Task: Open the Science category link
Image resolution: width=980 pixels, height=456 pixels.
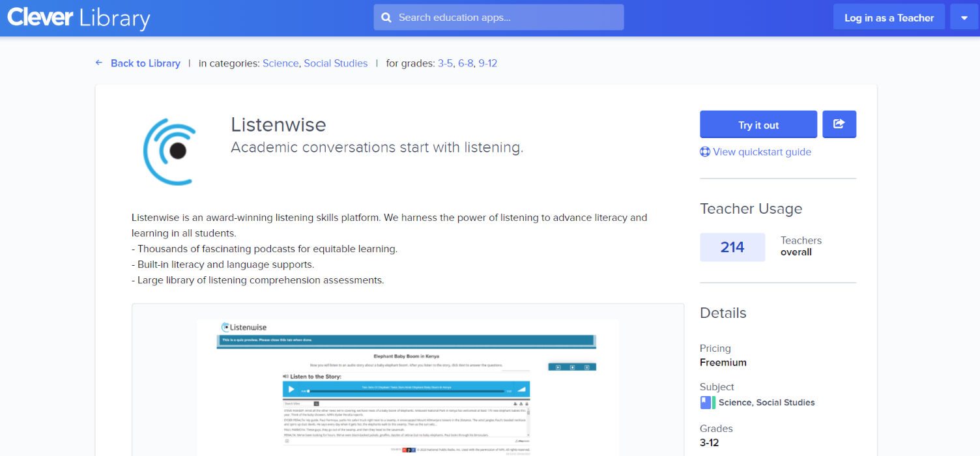Action: pos(280,63)
